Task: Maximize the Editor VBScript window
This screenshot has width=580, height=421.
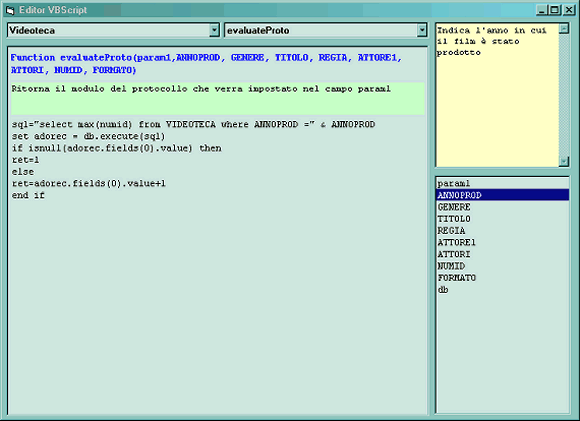Action: (554, 10)
